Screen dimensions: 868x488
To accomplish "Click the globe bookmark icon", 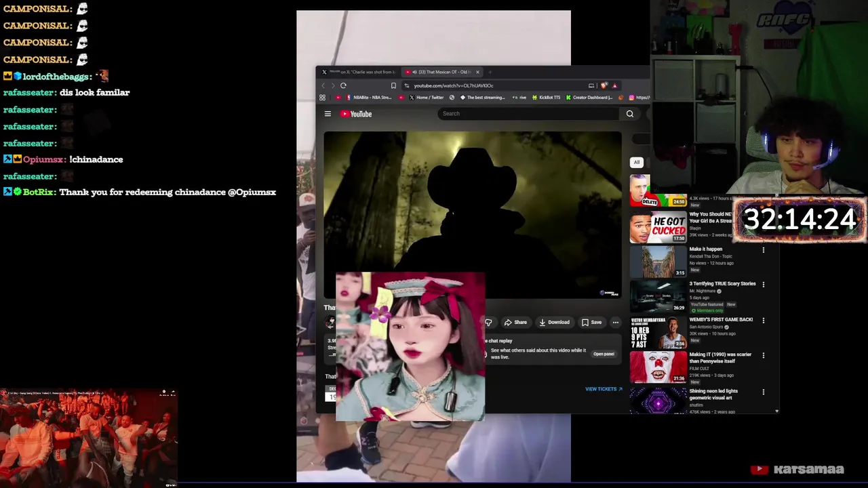I will click(452, 98).
